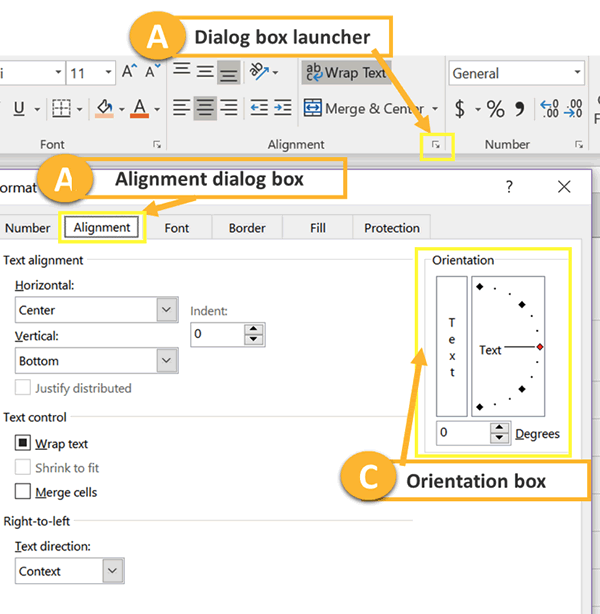Increase the Indent spinner value
600x614 pixels.
point(254,329)
